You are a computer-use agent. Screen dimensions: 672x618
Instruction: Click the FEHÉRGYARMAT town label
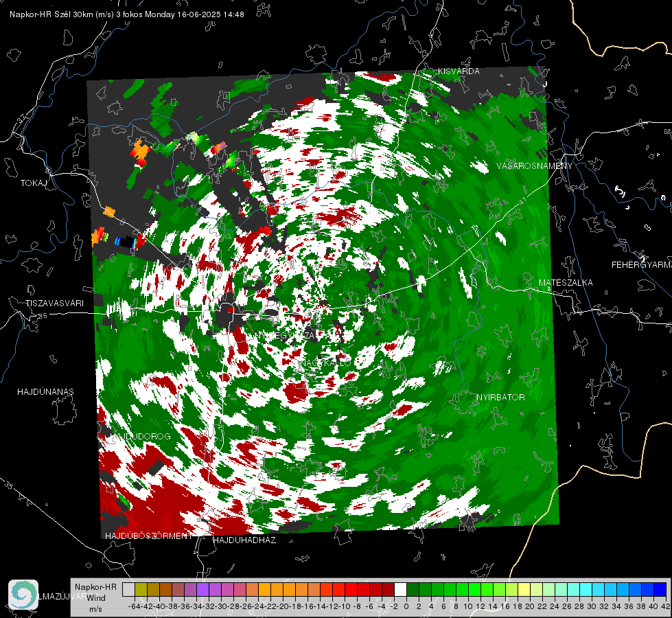[642, 265]
